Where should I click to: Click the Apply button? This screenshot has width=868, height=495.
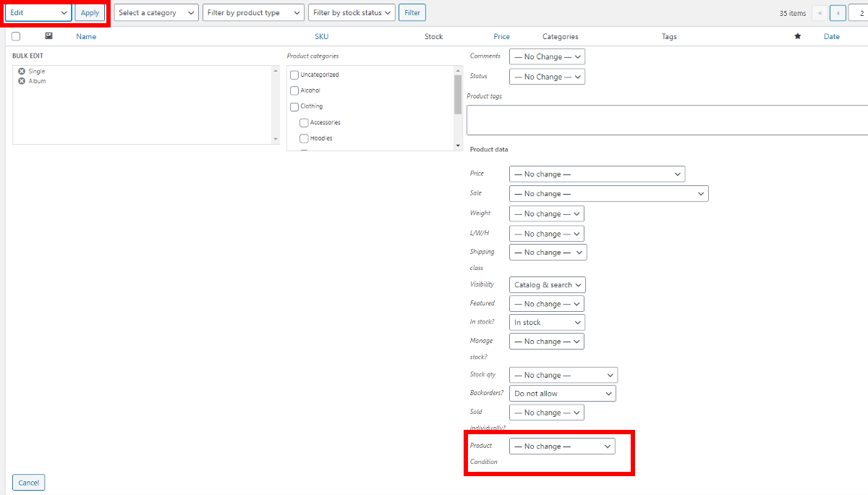[90, 12]
